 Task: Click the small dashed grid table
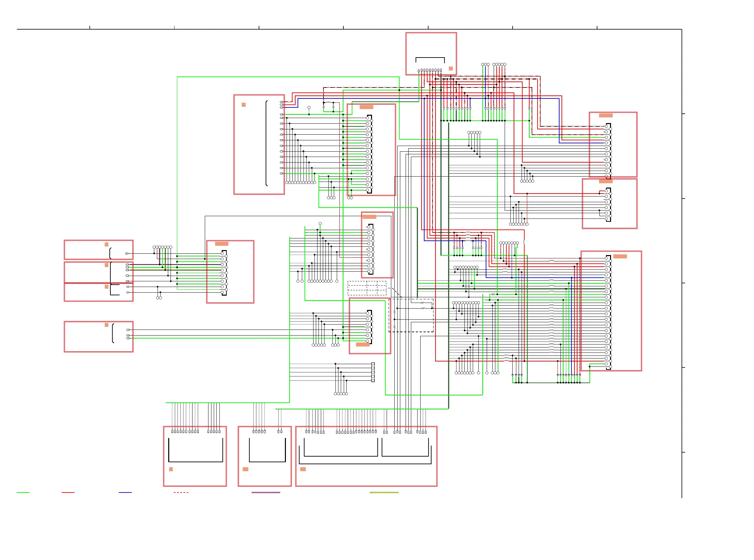point(367,288)
